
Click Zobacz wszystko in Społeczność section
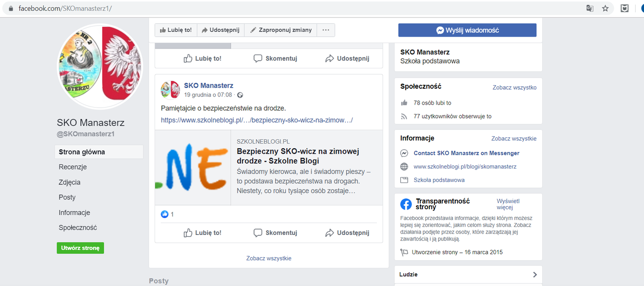click(x=514, y=88)
